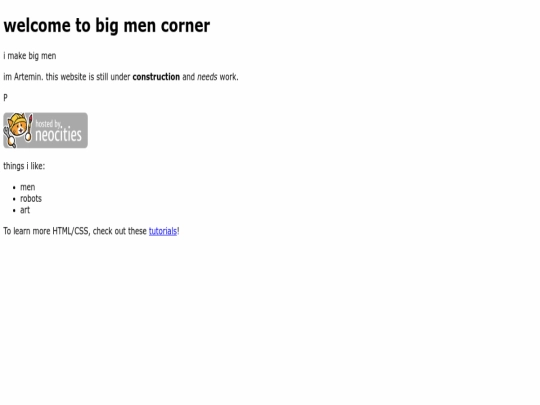Click the italic word needs
This screenshot has width=540, height=405.
207,77
